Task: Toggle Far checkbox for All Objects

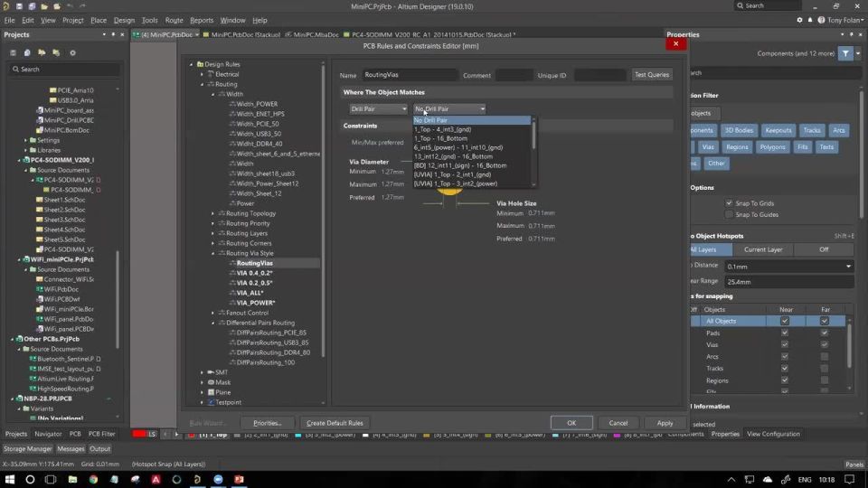Action: click(x=825, y=321)
